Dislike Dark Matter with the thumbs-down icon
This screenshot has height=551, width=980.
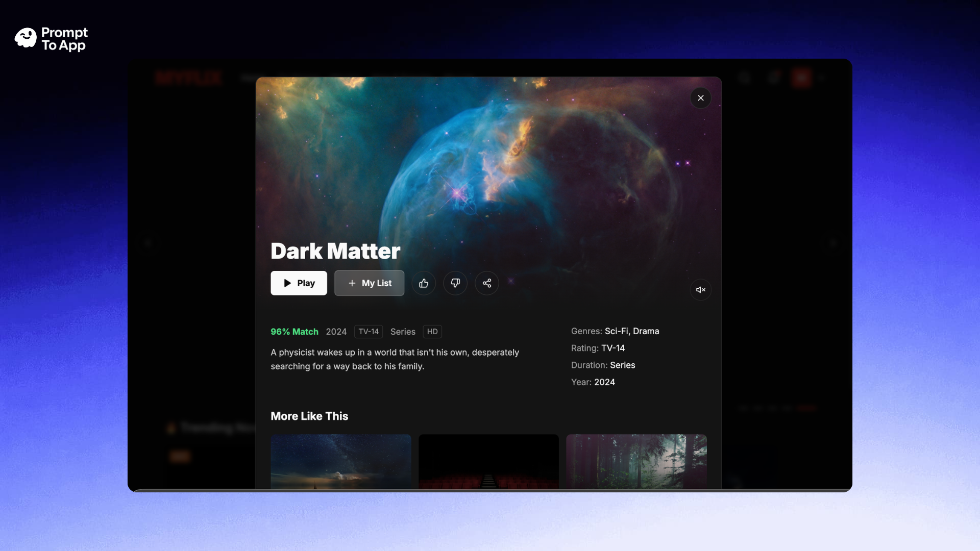pyautogui.click(x=455, y=283)
